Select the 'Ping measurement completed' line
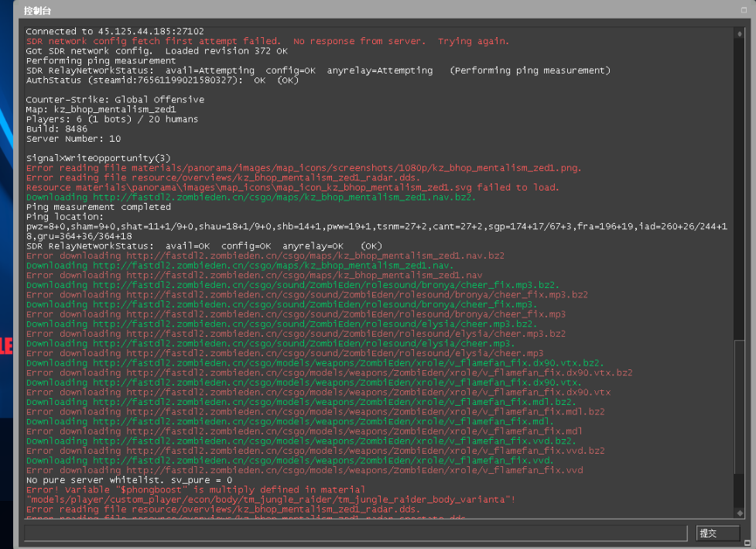The image size is (756, 549). [98, 207]
